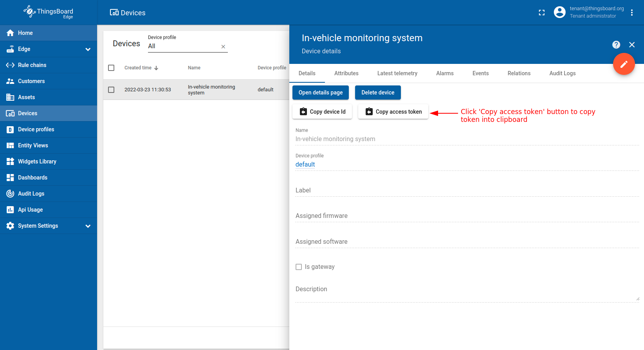The height and width of the screenshot is (350, 644).
Task: Click the Delete device button
Action: [378, 92]
